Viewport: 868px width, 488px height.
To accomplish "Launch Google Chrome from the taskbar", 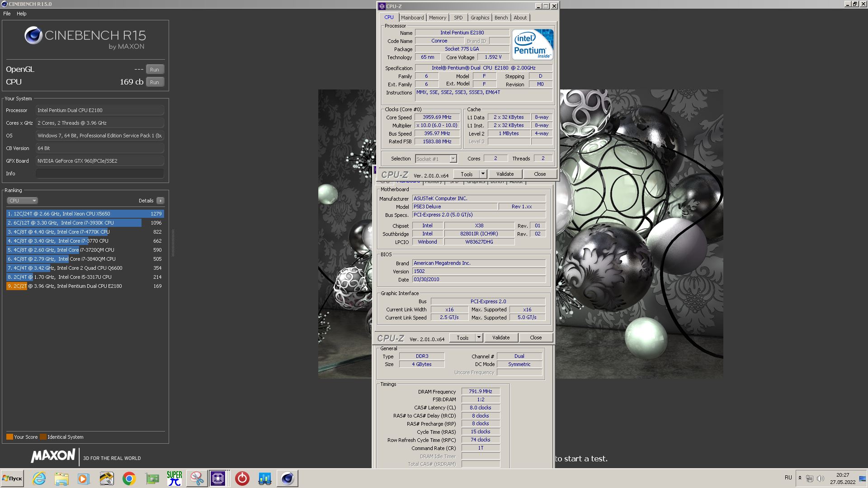I will [x=129, y=479].
